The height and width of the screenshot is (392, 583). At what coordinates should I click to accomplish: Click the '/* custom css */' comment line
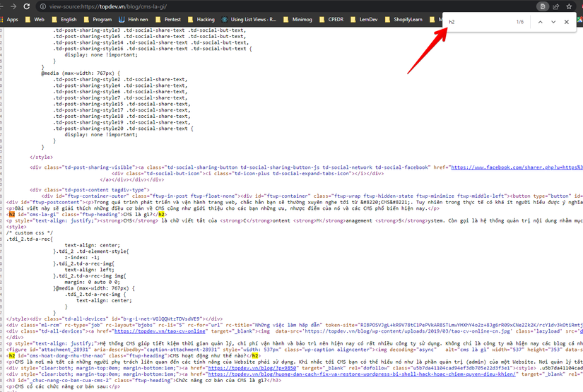(30, 233)
